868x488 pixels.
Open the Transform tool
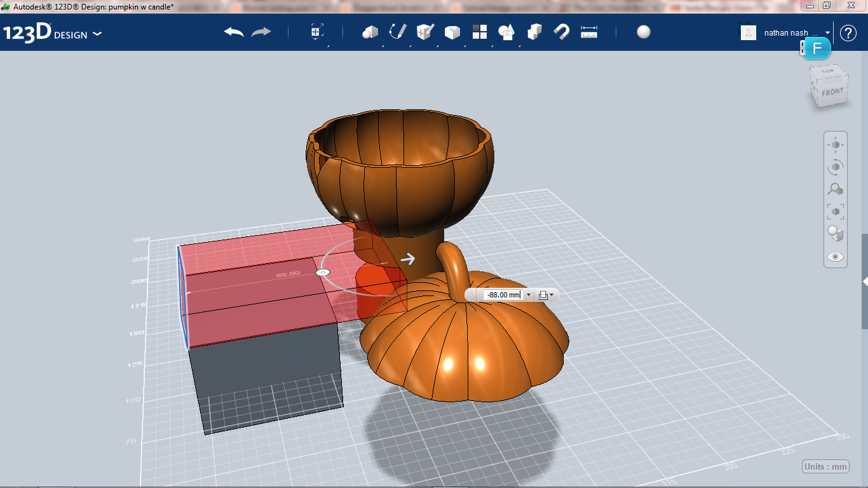316,32
